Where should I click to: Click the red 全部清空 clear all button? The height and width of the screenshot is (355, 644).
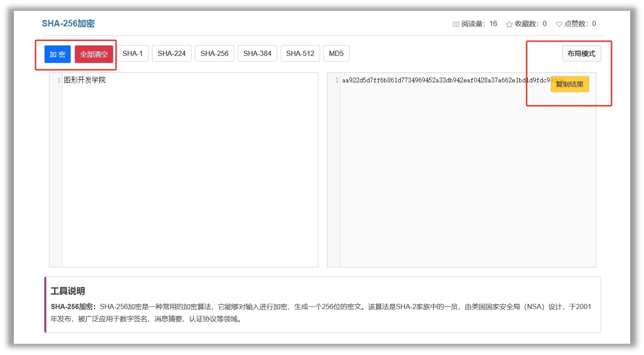point(94,54)
